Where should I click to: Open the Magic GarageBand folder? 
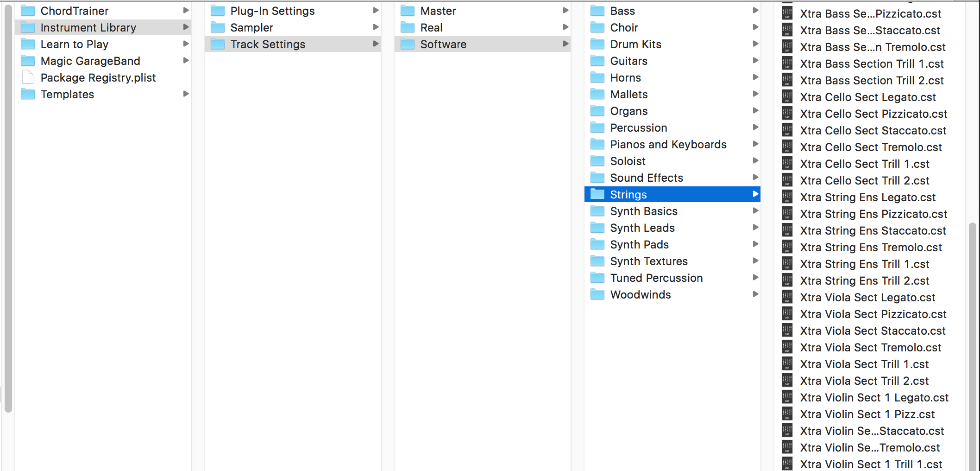point(90,61)
